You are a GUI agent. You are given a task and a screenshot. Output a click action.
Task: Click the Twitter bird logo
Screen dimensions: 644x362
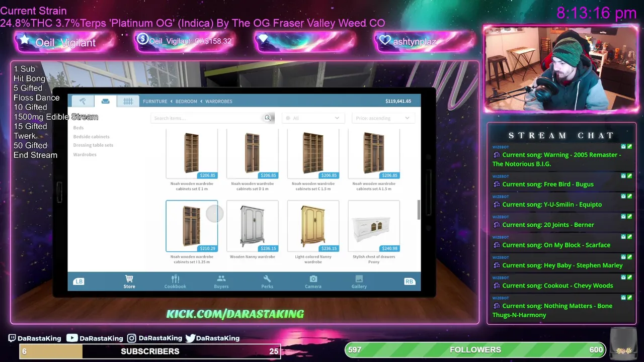tap(190, 338)
